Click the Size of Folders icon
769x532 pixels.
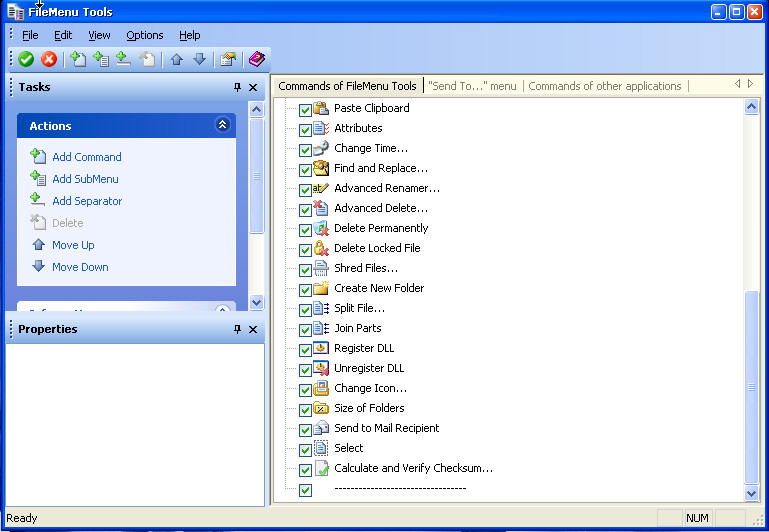click(x=321, y=408)
